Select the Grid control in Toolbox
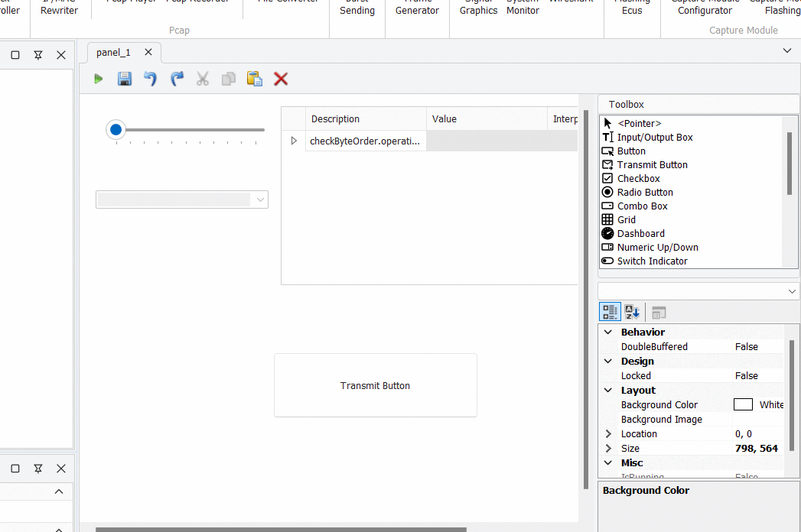801x532 pixels. pos(619,220)
